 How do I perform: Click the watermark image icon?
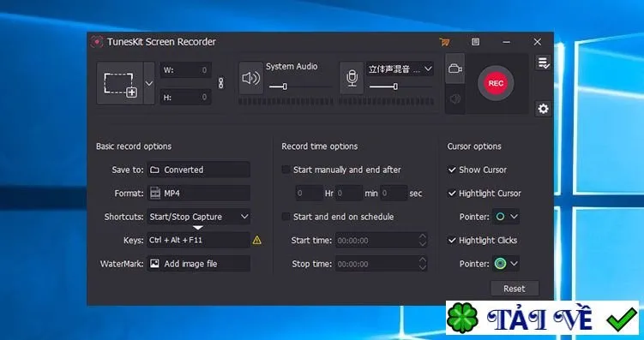coord(154,264)
